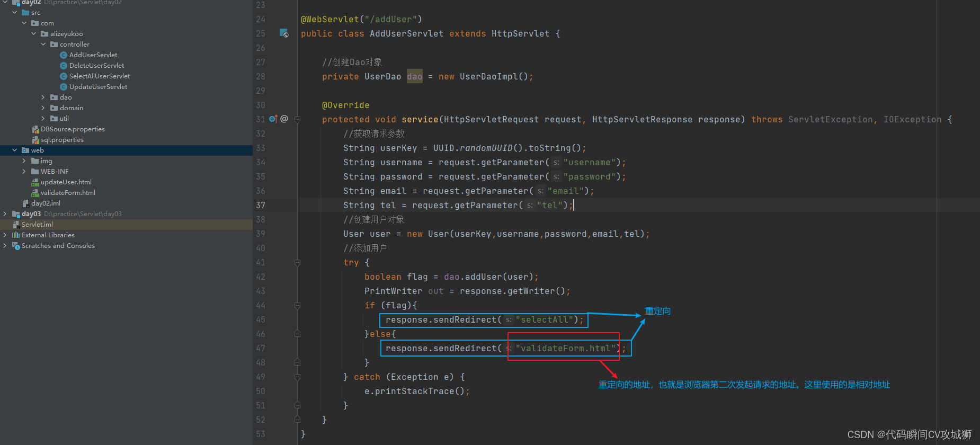Click the dao package folder icon

point(54,97)
